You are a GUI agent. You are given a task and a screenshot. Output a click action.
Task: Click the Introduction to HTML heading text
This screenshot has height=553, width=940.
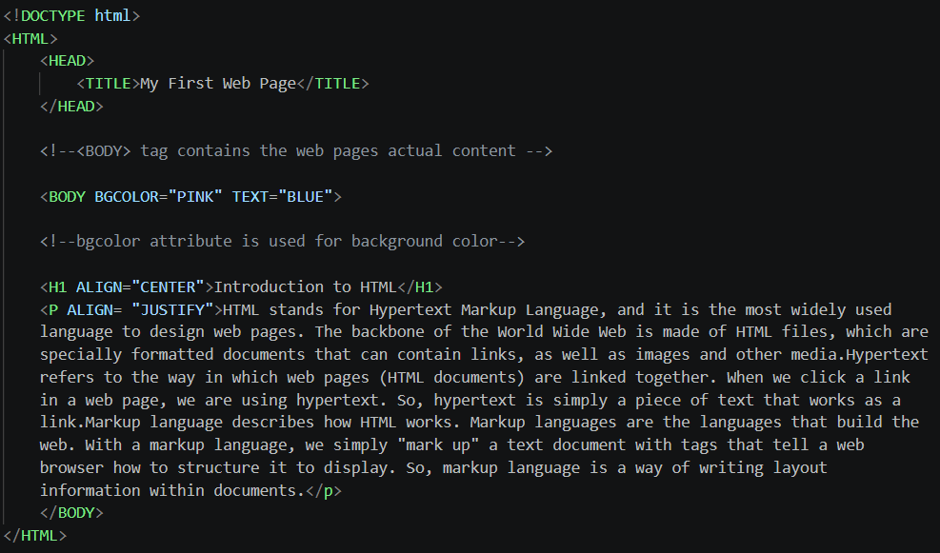tap(305, 287)
